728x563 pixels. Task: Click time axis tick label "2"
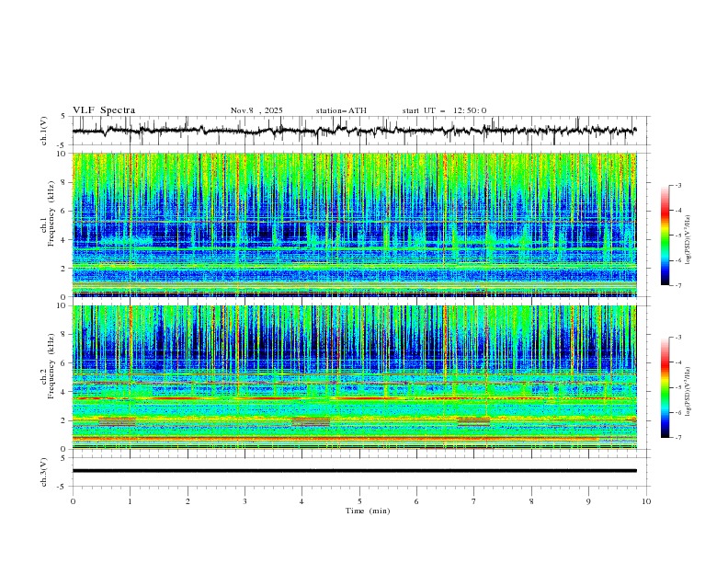coord(188,501)
